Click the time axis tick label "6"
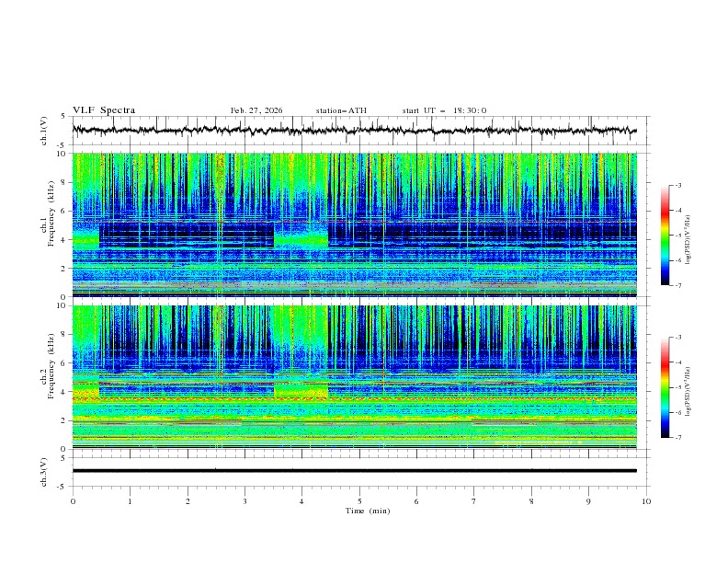Screen dimensions: 728x563 coord(416,501)
